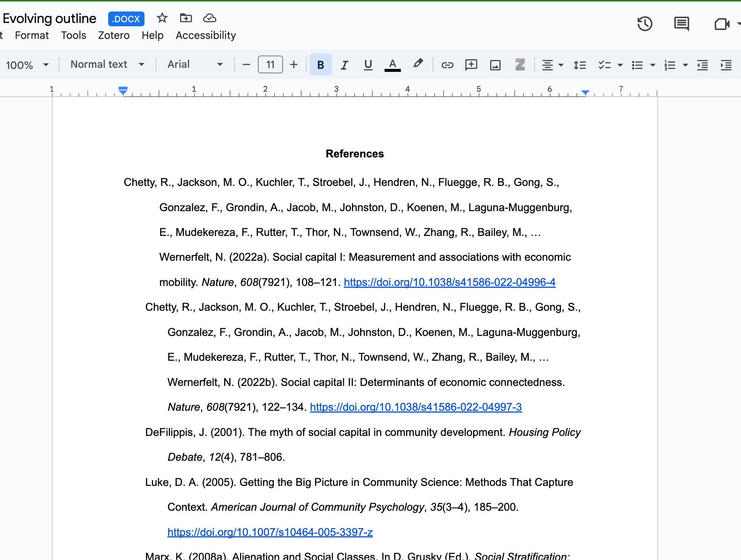Click the .DOCX badge button
The height and width of the screenshot is (560, 741).
[126, 19]
